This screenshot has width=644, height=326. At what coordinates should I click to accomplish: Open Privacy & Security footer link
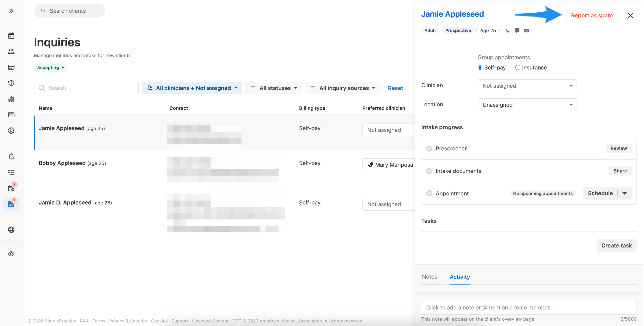pyautogui.click(x=128, y=321)
